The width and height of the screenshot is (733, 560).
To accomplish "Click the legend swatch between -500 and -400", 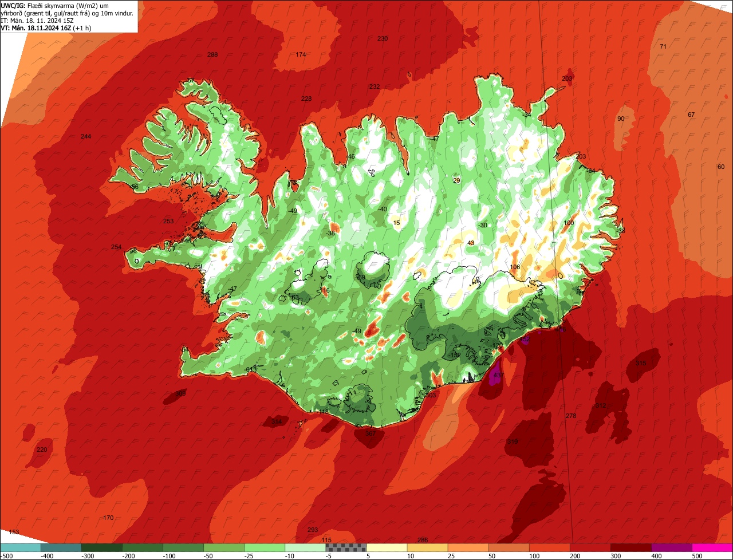I will pyautogui.click(x=21, y=547).
